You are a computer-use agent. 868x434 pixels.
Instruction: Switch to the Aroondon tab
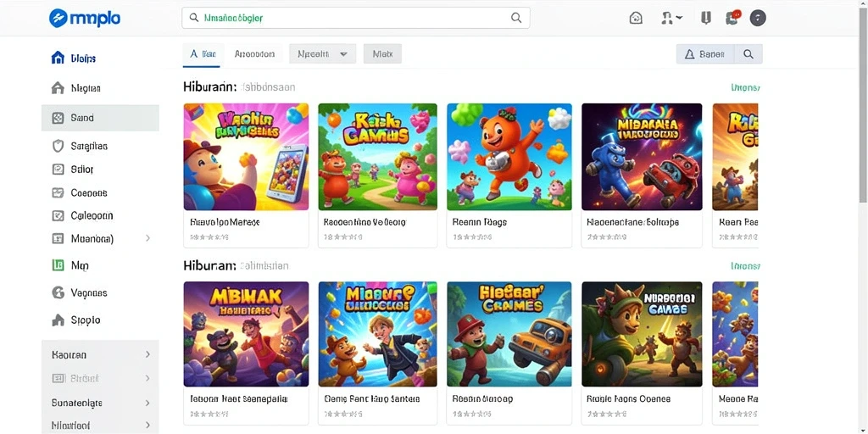[x=254, y=53]
